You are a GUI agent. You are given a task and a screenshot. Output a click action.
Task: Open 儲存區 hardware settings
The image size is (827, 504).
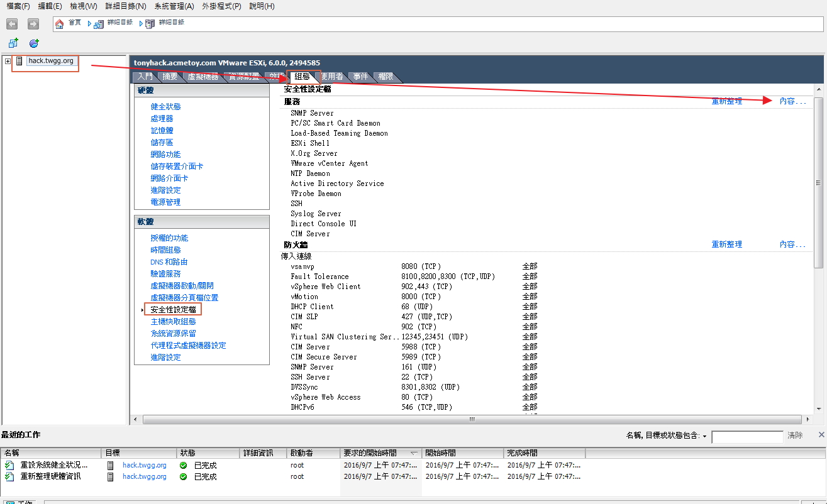(162, 143)
